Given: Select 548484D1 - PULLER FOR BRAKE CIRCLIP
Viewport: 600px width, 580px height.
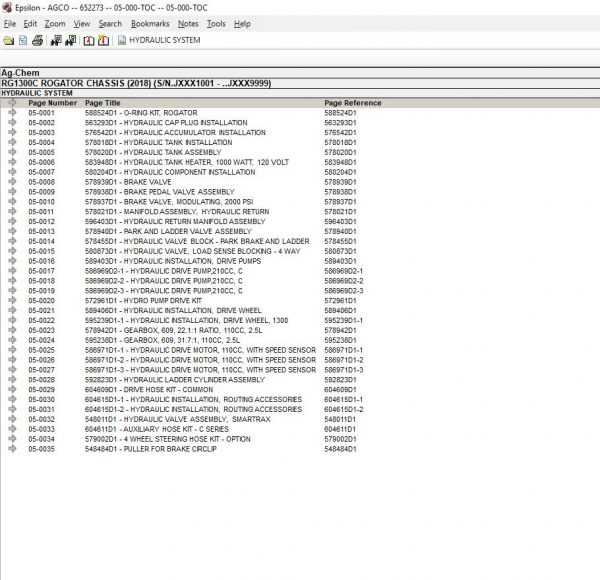Looking at the screenshot, I should coord(151,449).
